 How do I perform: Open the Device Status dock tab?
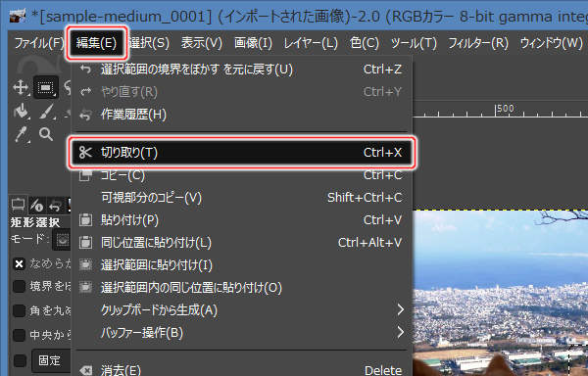pos(37,206)
